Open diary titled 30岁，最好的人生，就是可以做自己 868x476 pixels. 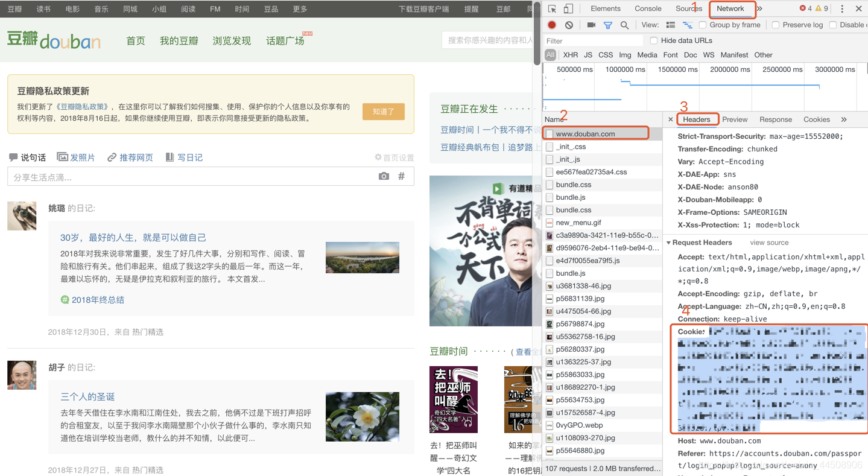click(x=133, y=238)
